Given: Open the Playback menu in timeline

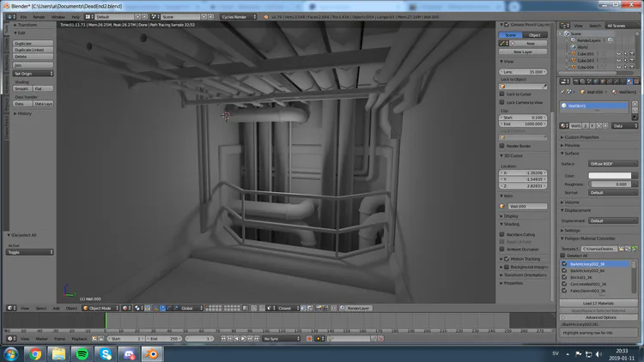Looking at the screenshot, I should [x=79, y=339].
